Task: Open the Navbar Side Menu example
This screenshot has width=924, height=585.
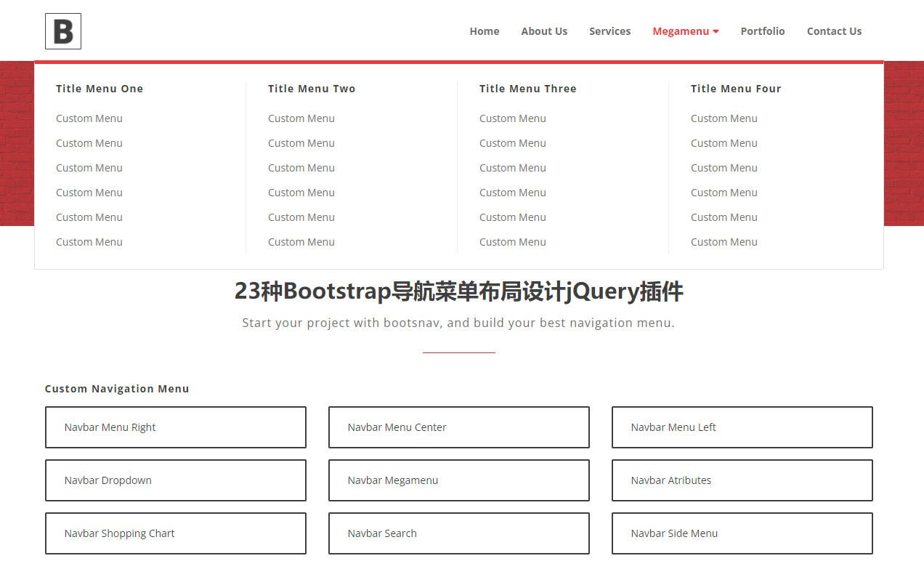Action: coord(742,533)
